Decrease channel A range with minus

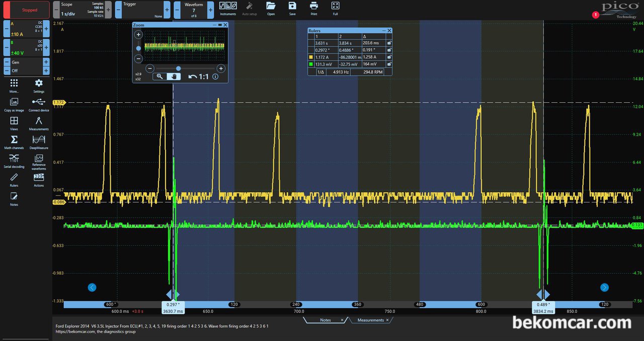tap(7, 29)
